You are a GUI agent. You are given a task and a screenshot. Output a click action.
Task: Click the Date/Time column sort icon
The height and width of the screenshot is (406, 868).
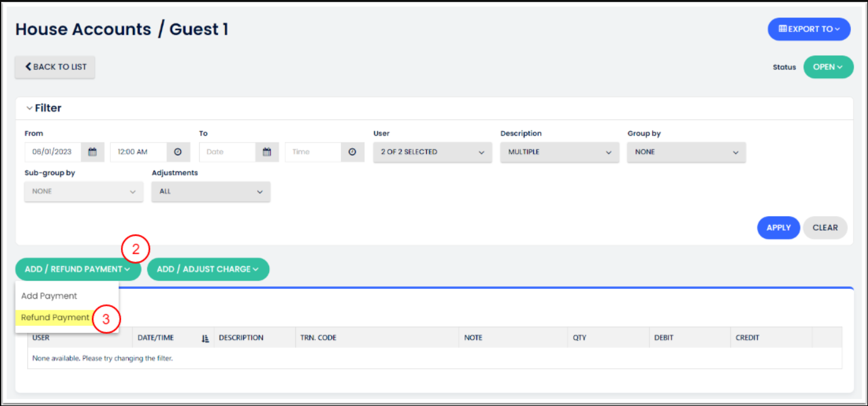[x=205, y=338]
